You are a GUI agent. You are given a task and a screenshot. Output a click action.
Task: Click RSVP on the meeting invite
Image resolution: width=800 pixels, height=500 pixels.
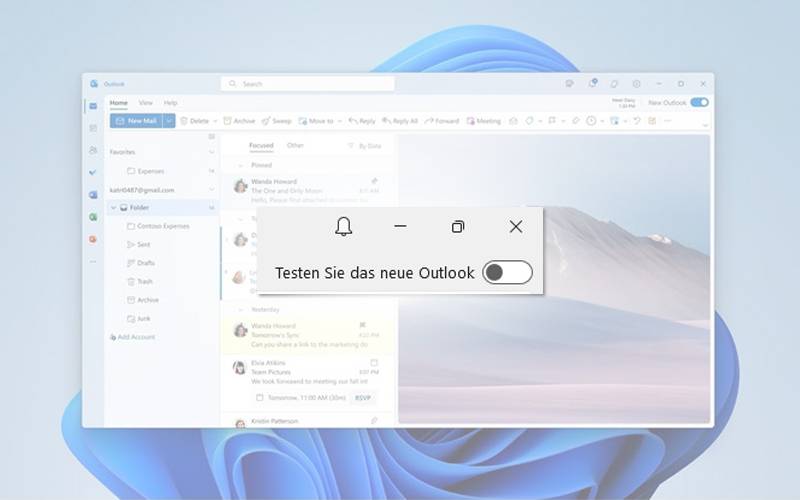click(x=363, y=397)
